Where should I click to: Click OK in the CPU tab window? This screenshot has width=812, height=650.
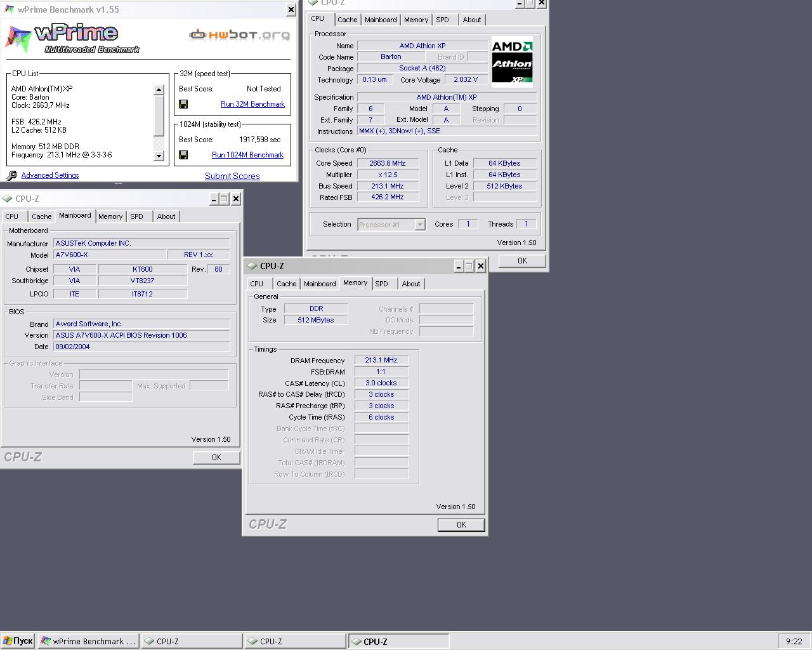522,261
